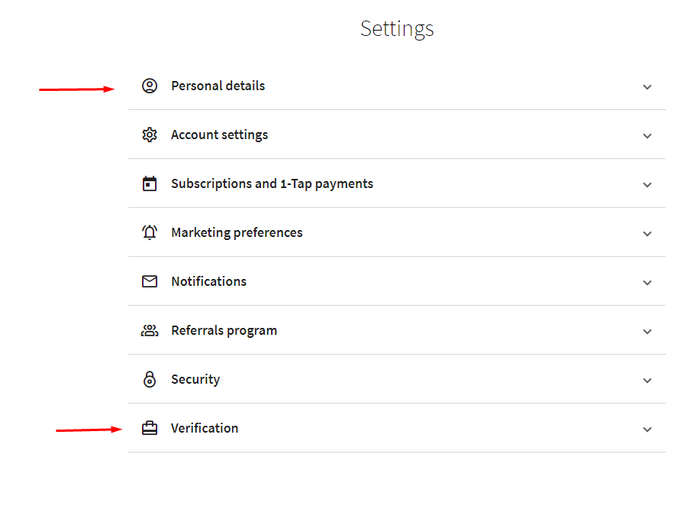
Task: Expand Account settings using the chevron
Action: click(x=647, y=136)
